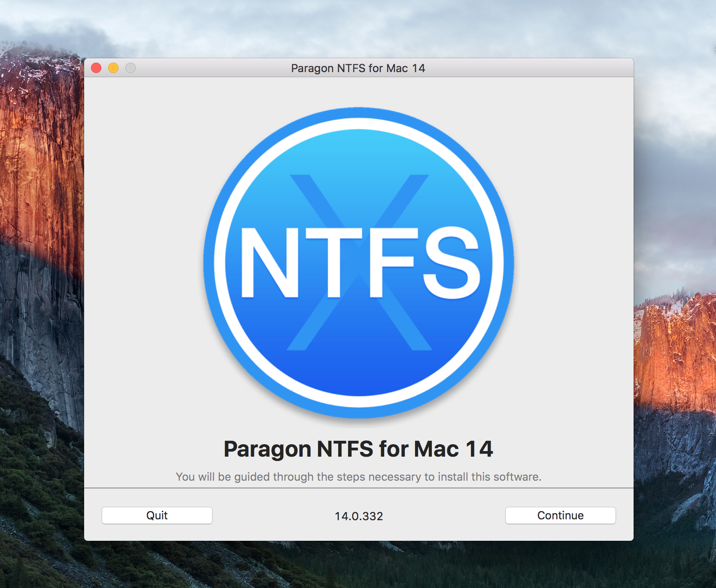This screenshot has width=716, height=588.
Task: Click the disabled gray zoom button
Action: 130,68
